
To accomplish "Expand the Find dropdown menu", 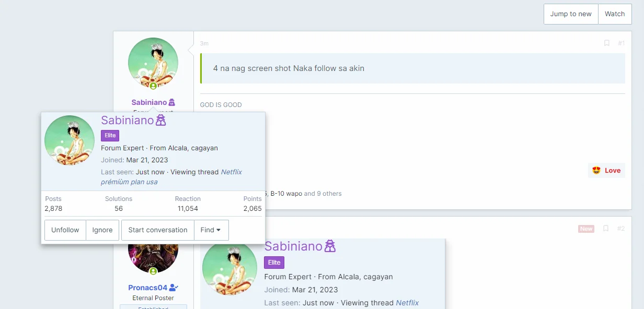I will [x=211, y=230].
